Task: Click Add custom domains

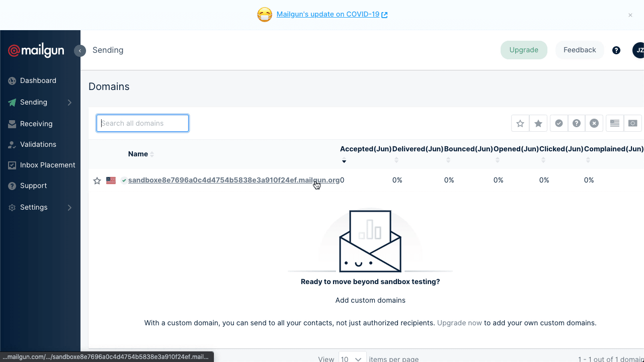Action: coord(370,301)
